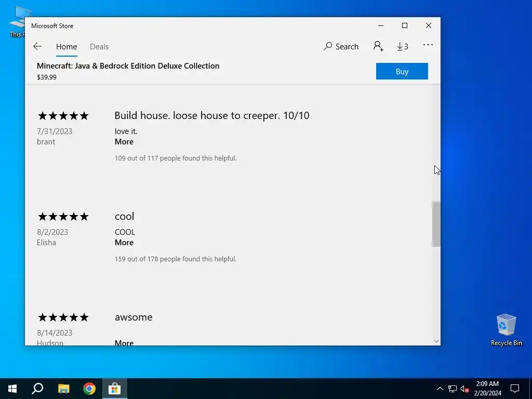Click reviewer name "Hudson"
The width and height of the screenshot is (532, 399).
[x=50, y=343]
